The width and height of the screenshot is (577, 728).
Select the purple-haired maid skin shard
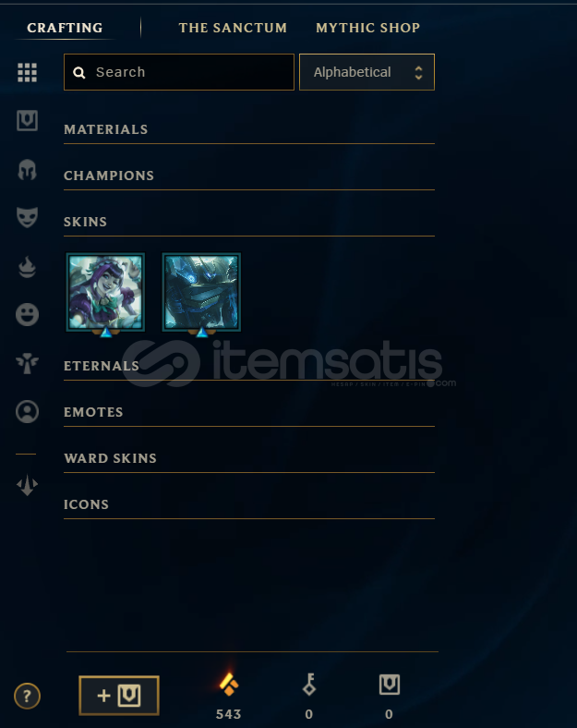(x=105, y=292)
